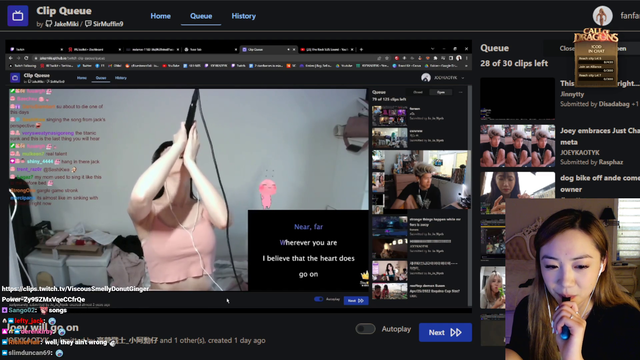Click the small Next button inside the video
Image resolution: width=640 pixels, height=360 pixels.
[356, 301]
